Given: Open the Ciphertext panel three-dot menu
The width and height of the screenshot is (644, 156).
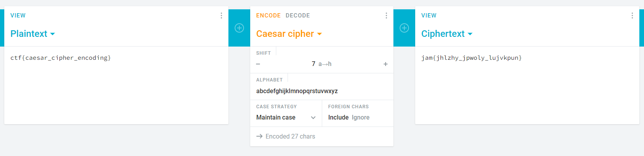Looking at the screenshot, I should (632, 16).
